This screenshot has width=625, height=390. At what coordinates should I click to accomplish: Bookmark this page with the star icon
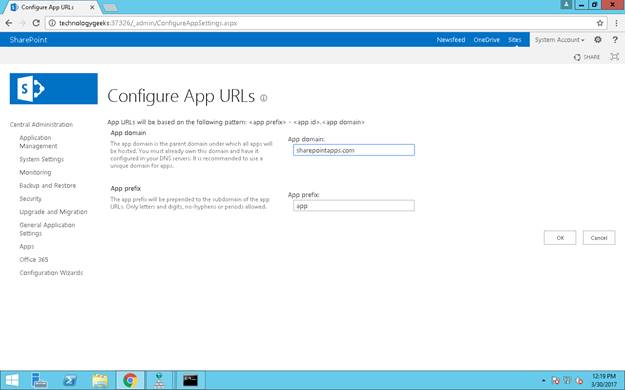pyautogui.click(x=600, y=23)
